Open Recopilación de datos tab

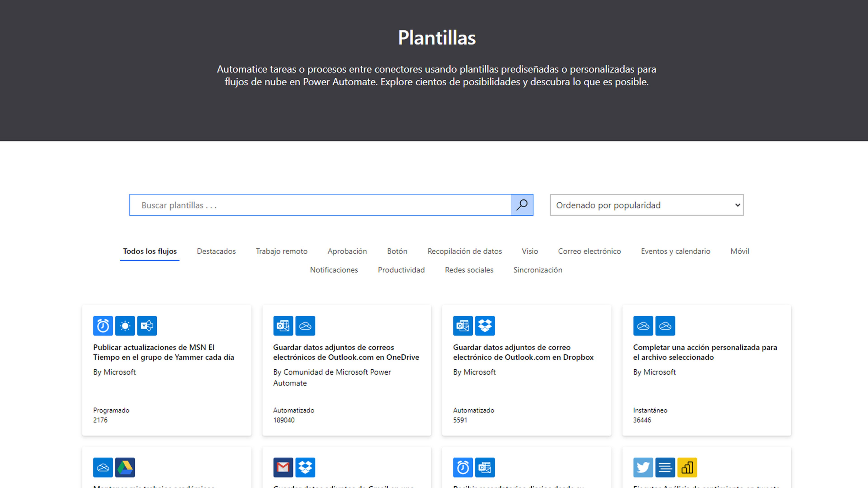tap(465, 251)
